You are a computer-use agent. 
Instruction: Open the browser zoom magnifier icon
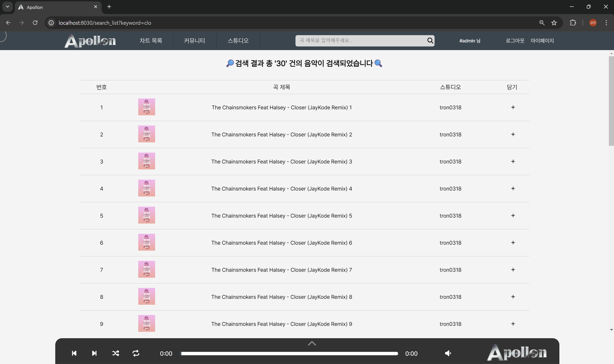tap(542, 23)
